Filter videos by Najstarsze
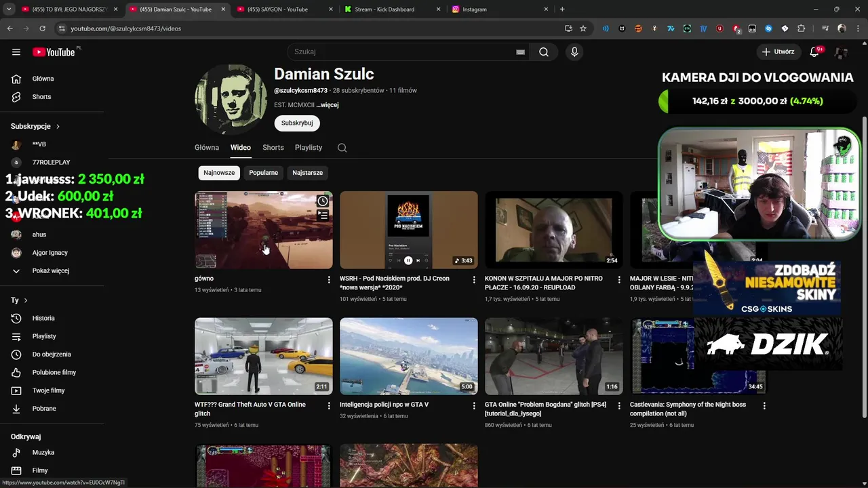The width and height of the screenshot is (868, 488). point(307,173)
